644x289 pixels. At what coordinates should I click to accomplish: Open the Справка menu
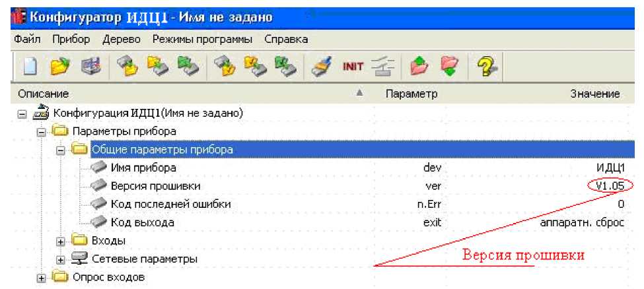[x=286, y=40]
